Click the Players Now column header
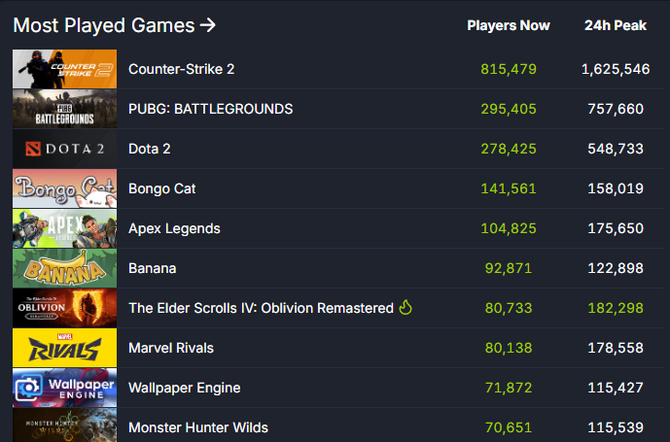The height and width of the screenshot is (442, 670). tap(508, 25)
